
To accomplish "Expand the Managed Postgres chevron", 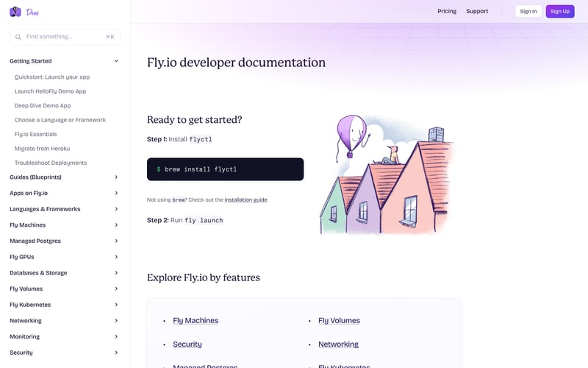I will (x=116, y=241).
